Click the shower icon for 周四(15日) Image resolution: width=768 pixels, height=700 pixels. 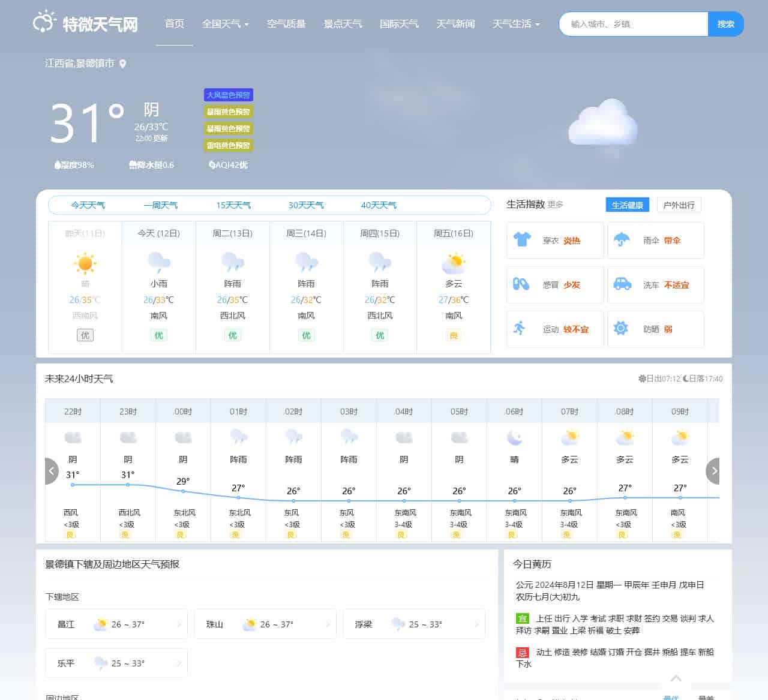380,263
